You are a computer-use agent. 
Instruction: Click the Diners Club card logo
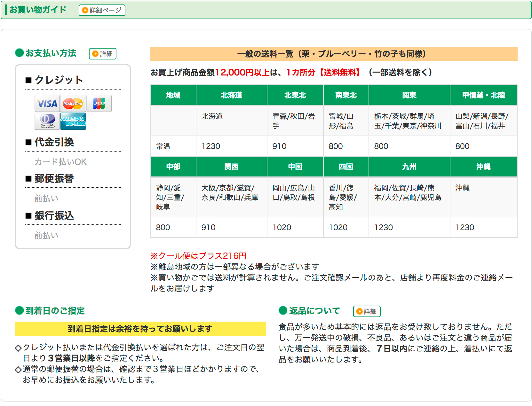click(47, 121)
